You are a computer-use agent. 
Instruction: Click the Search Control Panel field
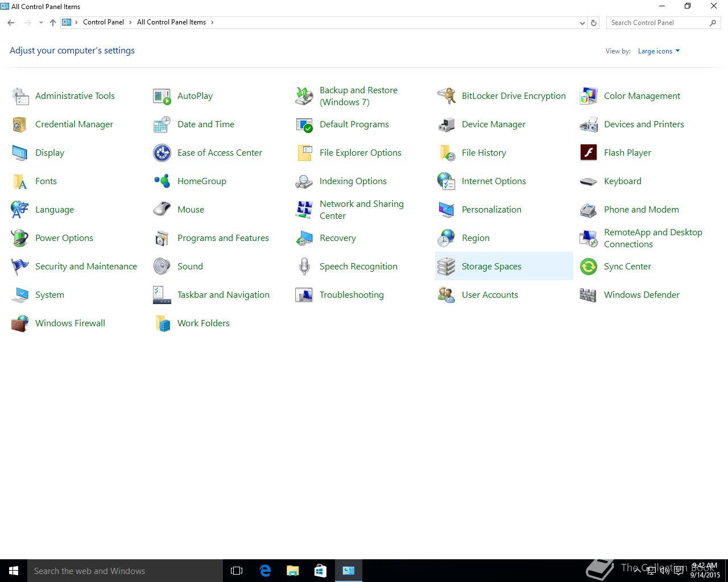click(663, 23)
